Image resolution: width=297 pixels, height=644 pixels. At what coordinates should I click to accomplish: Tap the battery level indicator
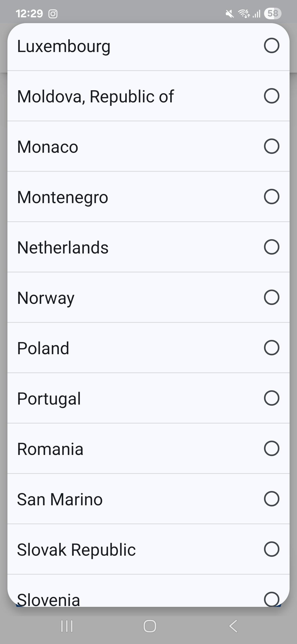click(272, 13)
